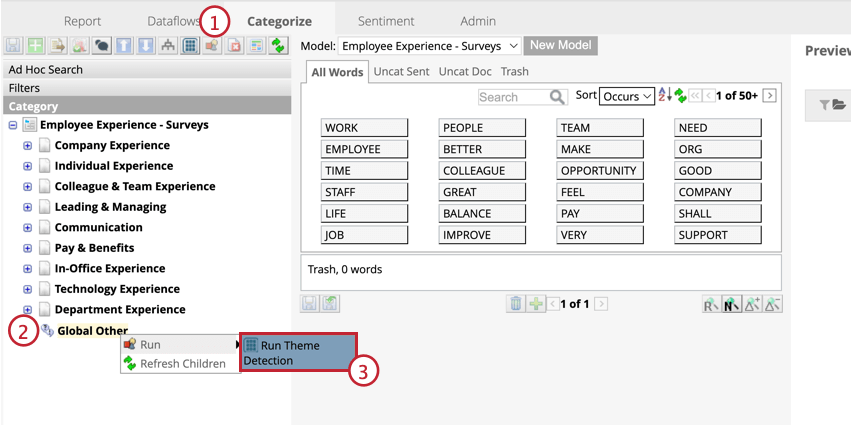Open the Ad Hoc Search panel
The height and width of the screenshot is (425, 851).
147,70
